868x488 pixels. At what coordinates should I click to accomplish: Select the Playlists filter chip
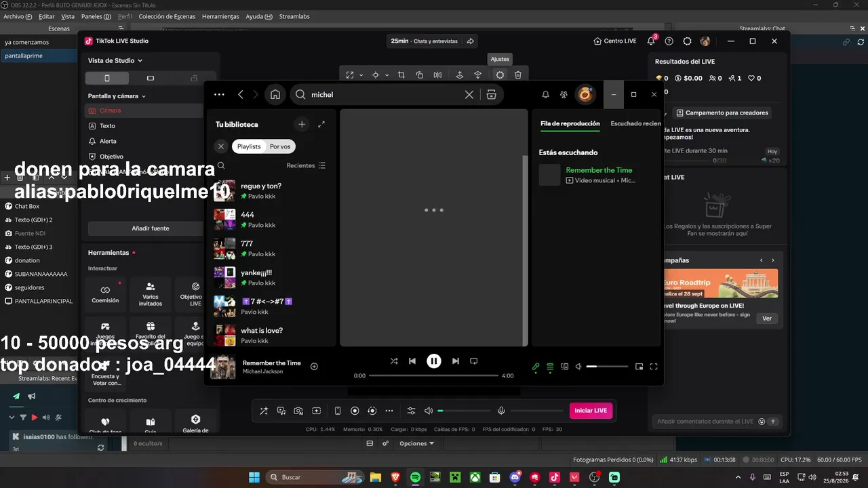tap(249, 146)
